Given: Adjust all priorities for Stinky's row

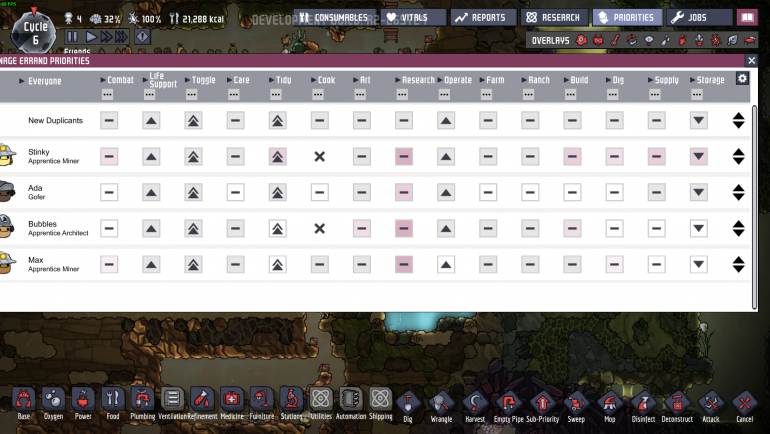Looking at the screenshot, I should [739, 157].
